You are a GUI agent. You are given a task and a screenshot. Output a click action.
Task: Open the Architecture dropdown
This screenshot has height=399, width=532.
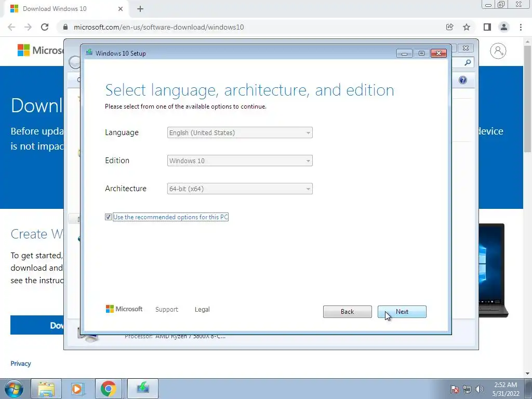point(240,189)
